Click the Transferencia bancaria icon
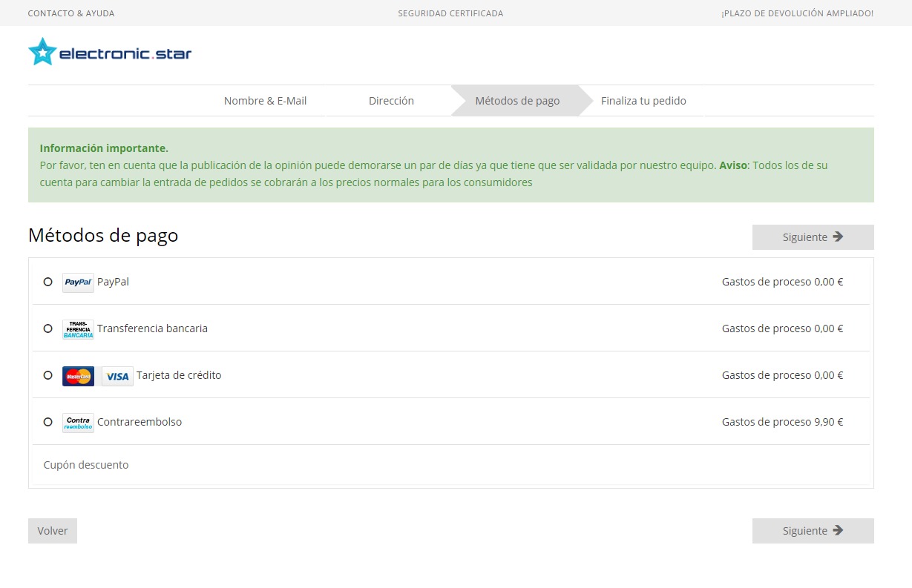912x588 pixels. point(78,329)
